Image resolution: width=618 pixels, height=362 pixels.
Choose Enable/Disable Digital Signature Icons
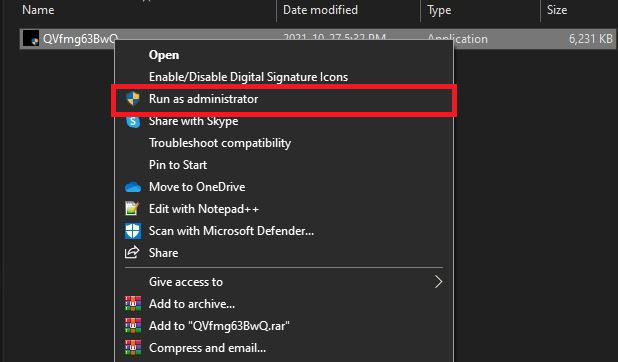click(x=248, y=77)
